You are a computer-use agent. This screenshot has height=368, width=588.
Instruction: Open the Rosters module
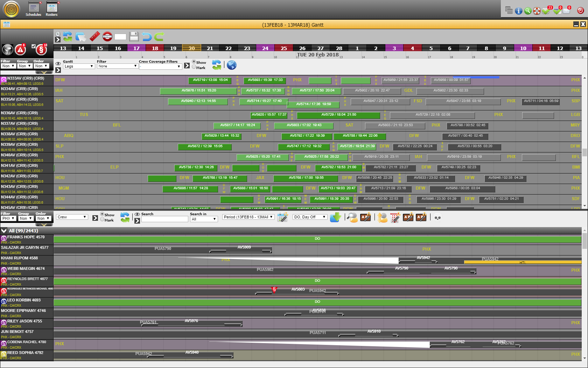pos(52,9)
